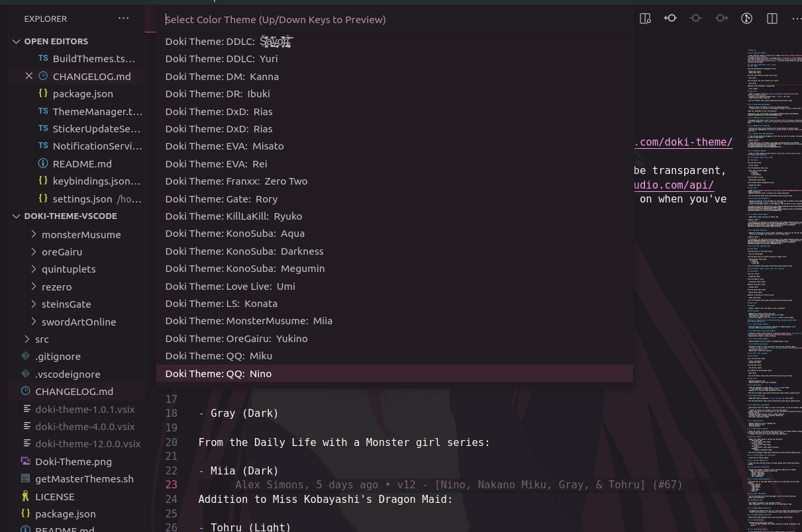802x532 pixels.
Task: Select Doki Theme: KillLaKill: Ryuko
Action: tap(395, 216)
